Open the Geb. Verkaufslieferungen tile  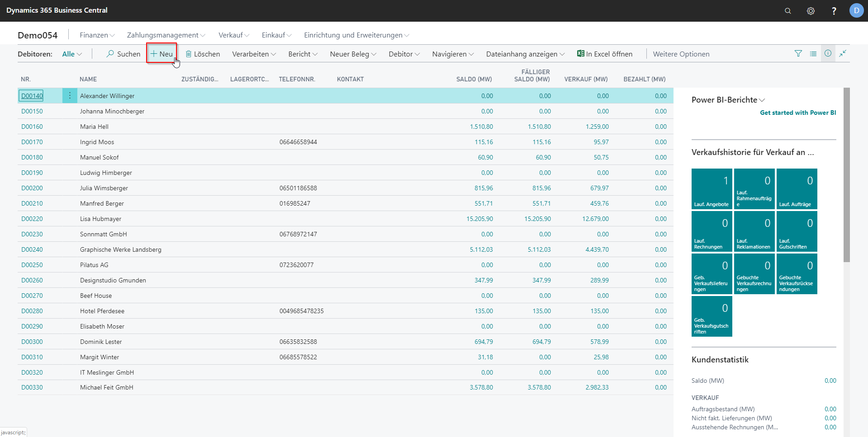click(712, 273)
